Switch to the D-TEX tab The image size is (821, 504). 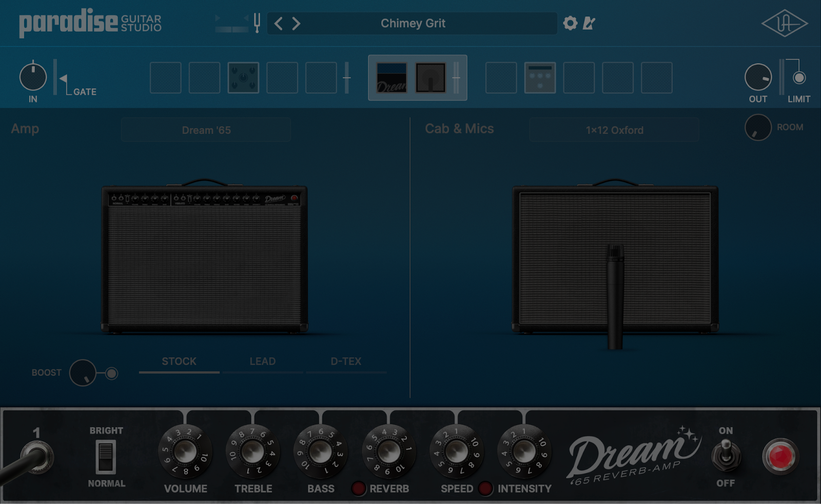tap(346, 361)
